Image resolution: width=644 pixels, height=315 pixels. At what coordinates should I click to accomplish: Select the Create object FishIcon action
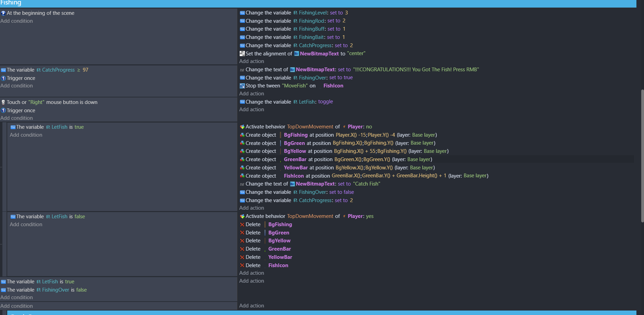click(x=364, y=176)
